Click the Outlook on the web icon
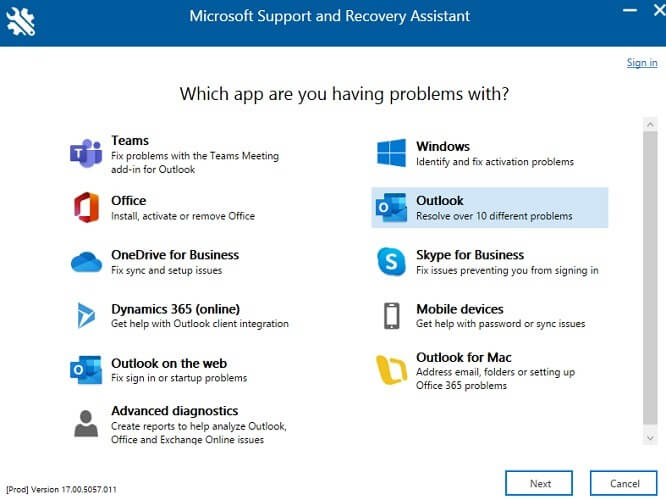This screenshot has width=666, height=500. tap(86, 370)
